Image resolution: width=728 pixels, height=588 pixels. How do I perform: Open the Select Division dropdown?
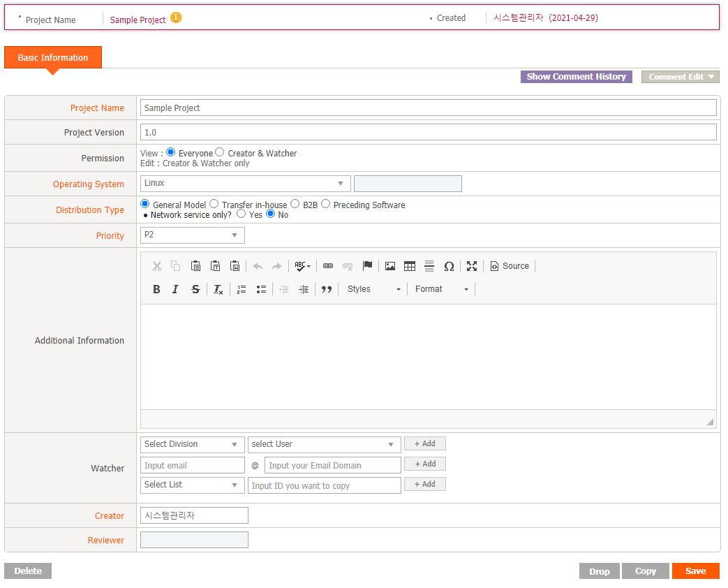pyautogui.click(x=192, y=444)
